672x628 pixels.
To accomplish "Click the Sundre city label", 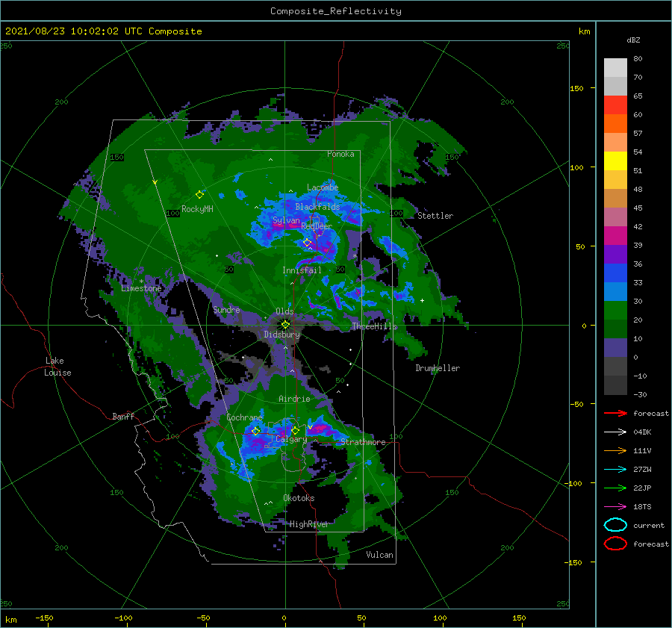I will tap(226, 309).
